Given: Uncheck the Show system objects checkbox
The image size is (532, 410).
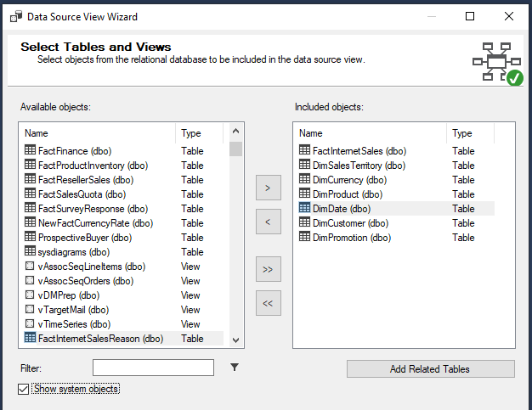Looking at the screenshot, I should pyautogui.click(x=23, y=389).
